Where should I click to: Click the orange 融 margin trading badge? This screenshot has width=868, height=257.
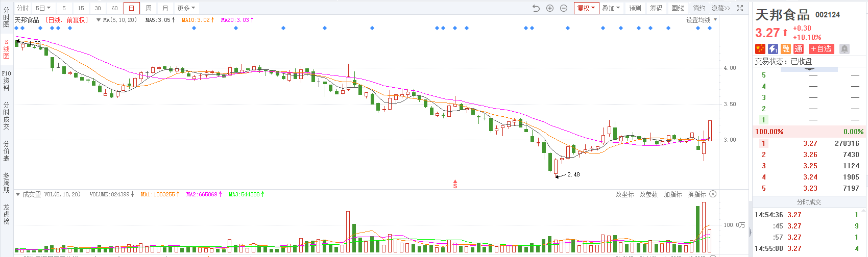pos(786,49)
